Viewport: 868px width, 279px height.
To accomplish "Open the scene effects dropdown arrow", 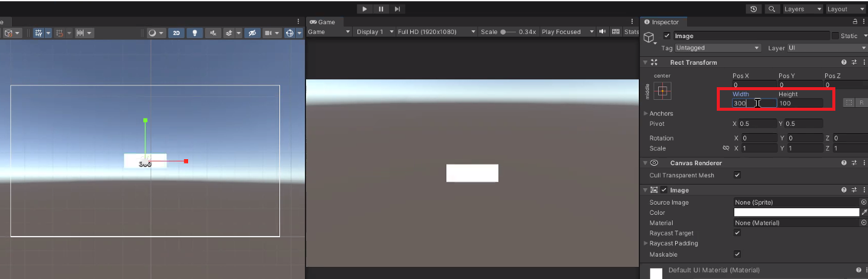I will (239, 33).
